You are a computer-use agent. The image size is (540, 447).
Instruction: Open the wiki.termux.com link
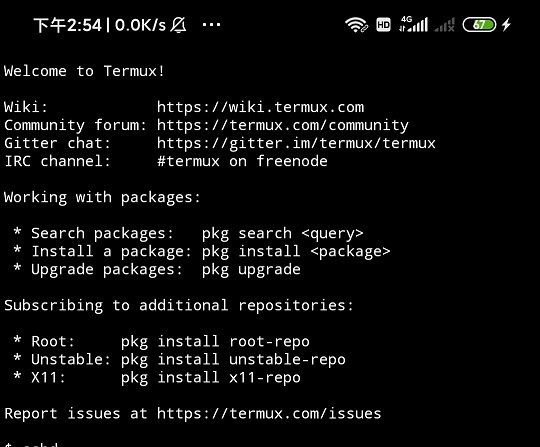[260, 107]
